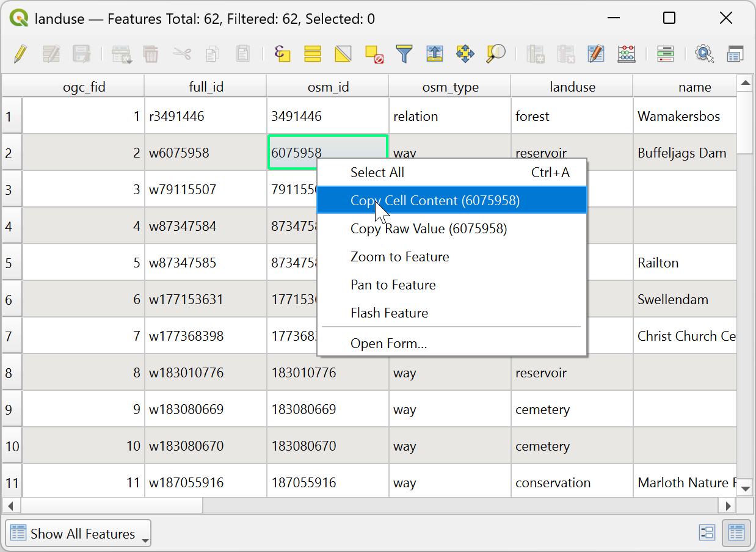Image resolution: width=756 pixels, height=552 pixels.
Task: Choose Zoom to Feature in context menu
Action: pos(452,256)
